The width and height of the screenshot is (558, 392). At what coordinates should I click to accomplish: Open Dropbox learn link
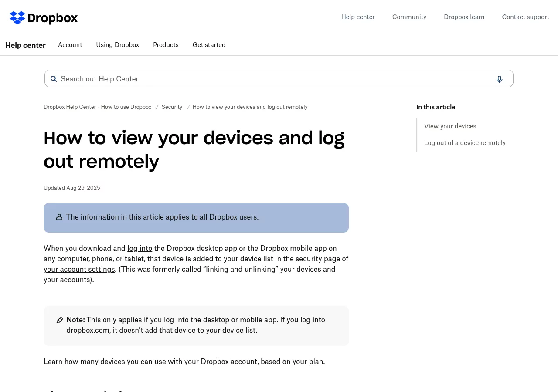point(464,17)
